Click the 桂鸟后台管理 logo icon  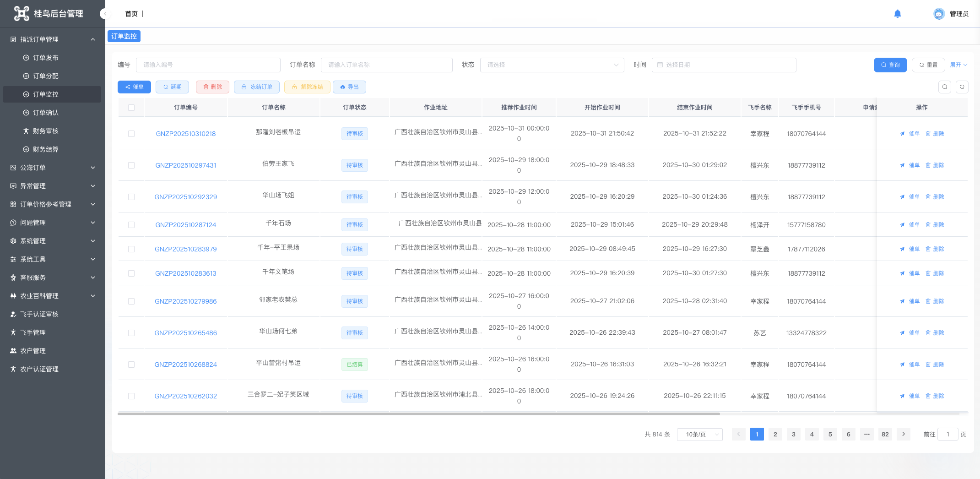21,14
